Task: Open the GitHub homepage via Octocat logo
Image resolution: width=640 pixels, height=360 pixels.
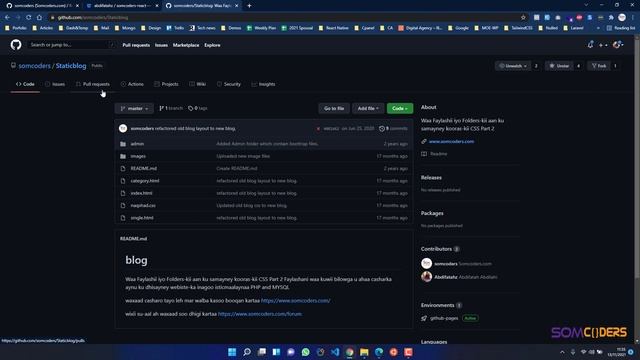Action: pos(16,45)
